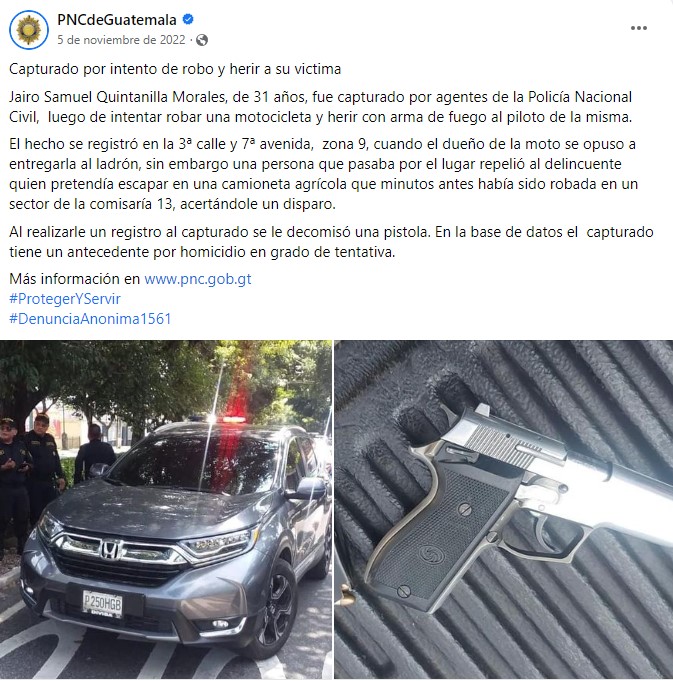Viewport: 673px width, 681px height.
Task: Click the emblem on the pistol grip
Action: (428, 554)
